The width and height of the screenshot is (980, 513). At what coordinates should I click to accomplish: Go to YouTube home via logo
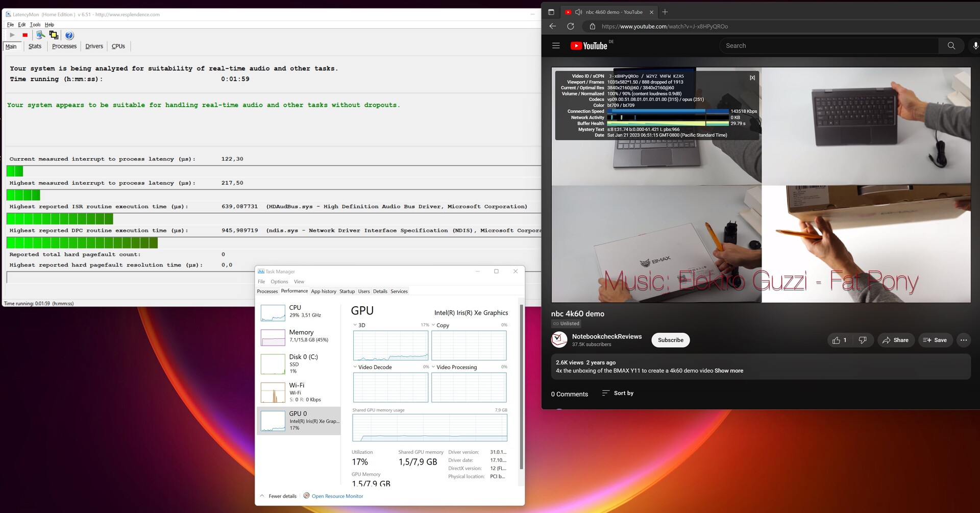pyautogui.click(x=589, y=46)
